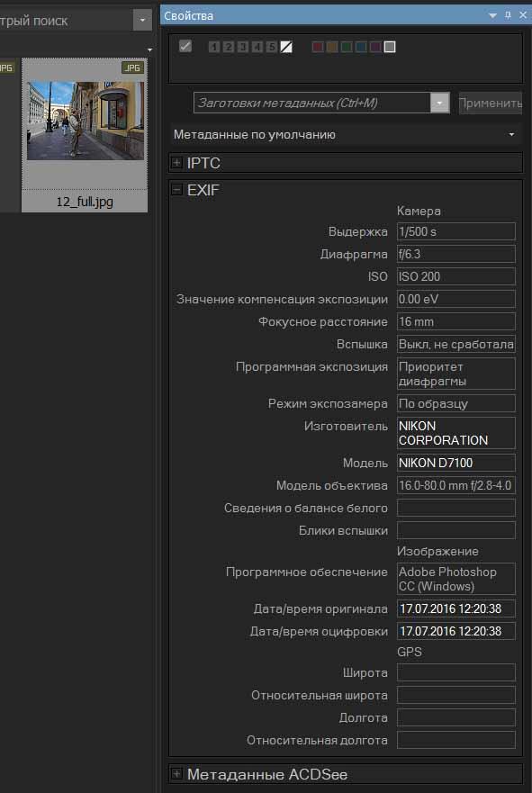Click the empty Долгота GPS field
Viewport: 532px width, 793px height.
coord(456,717)
